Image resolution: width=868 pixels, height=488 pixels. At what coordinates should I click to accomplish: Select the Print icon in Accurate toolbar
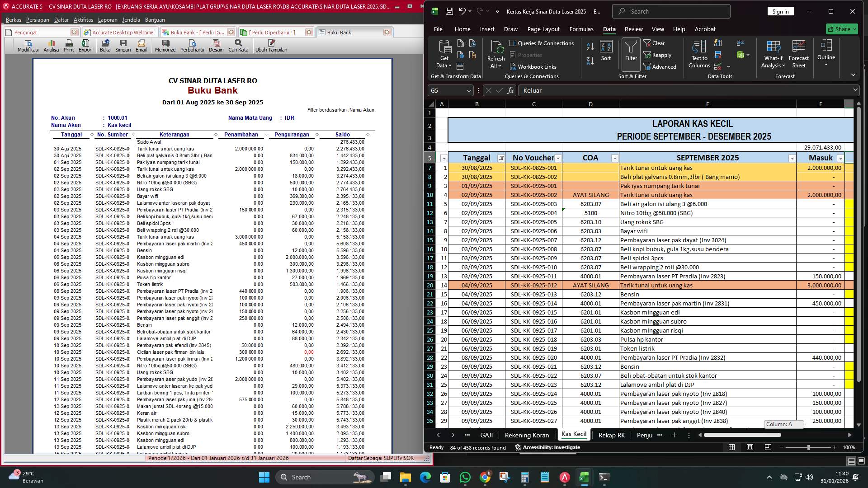pos(69,45)
